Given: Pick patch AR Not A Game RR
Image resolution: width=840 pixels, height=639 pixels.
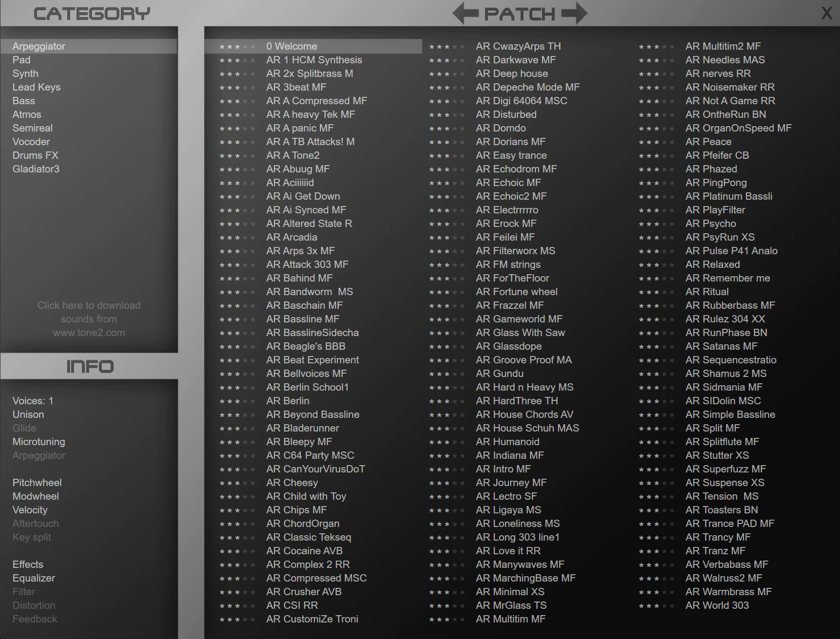Looking at the screenshot, I should tap(730, 101).
